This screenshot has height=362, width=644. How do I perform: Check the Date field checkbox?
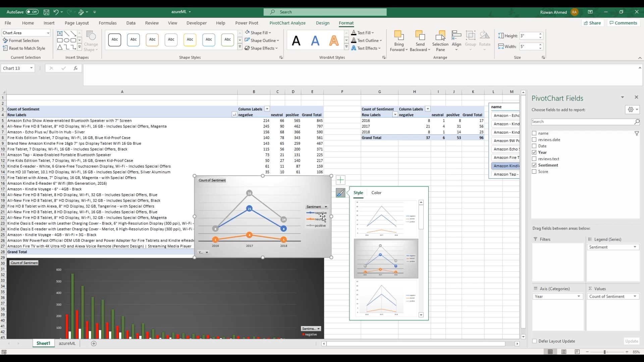coord(534,146)
